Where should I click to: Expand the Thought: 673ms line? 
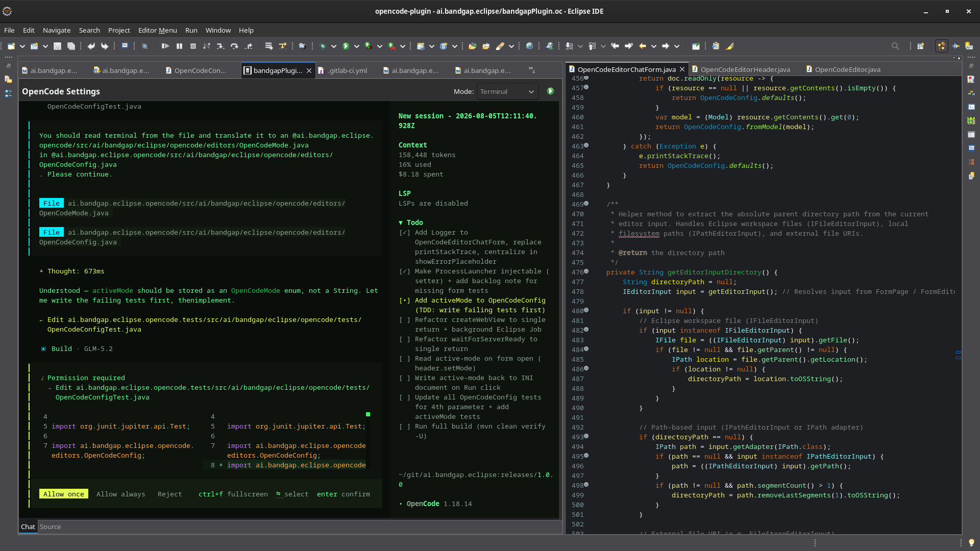pos(72,271)
